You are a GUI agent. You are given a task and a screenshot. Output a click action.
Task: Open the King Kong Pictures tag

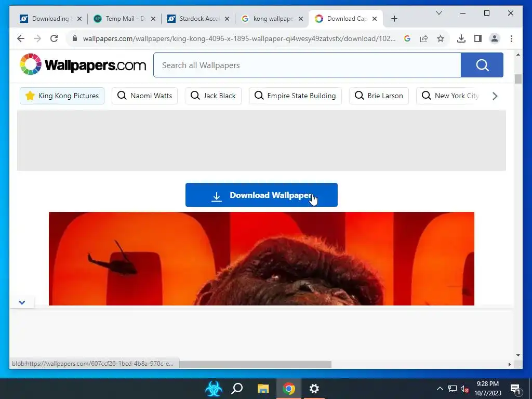[x=62, y=96]
